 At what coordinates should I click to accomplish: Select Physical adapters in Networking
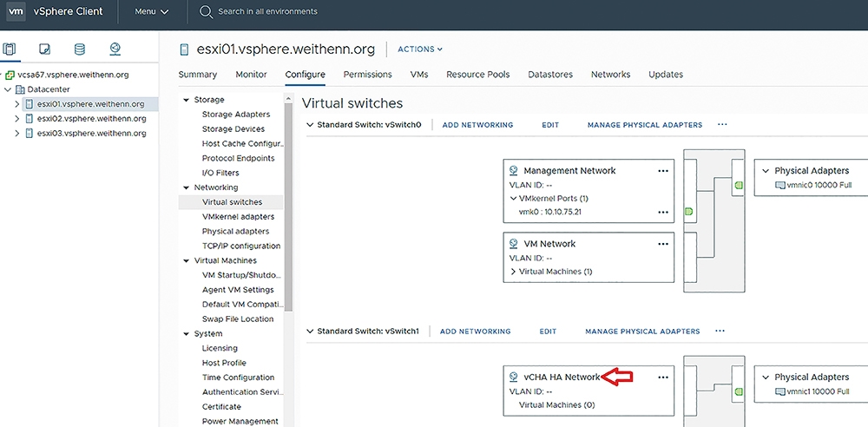236,231
